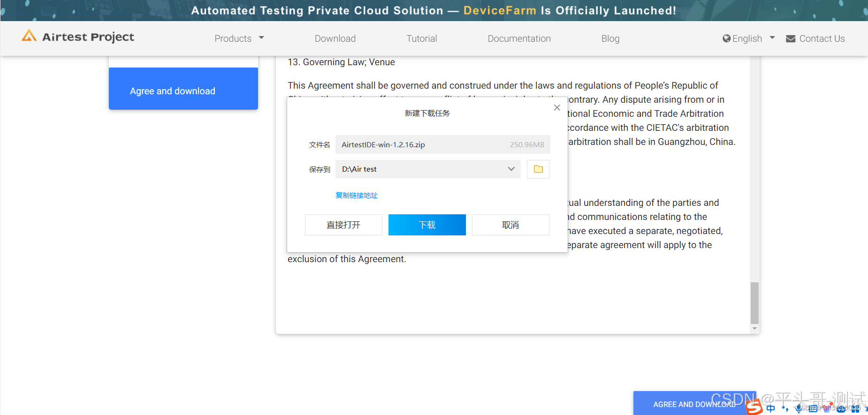Click the agreement scrollbar down arrow
Viewport: 868px width, 415px height.
754,329
